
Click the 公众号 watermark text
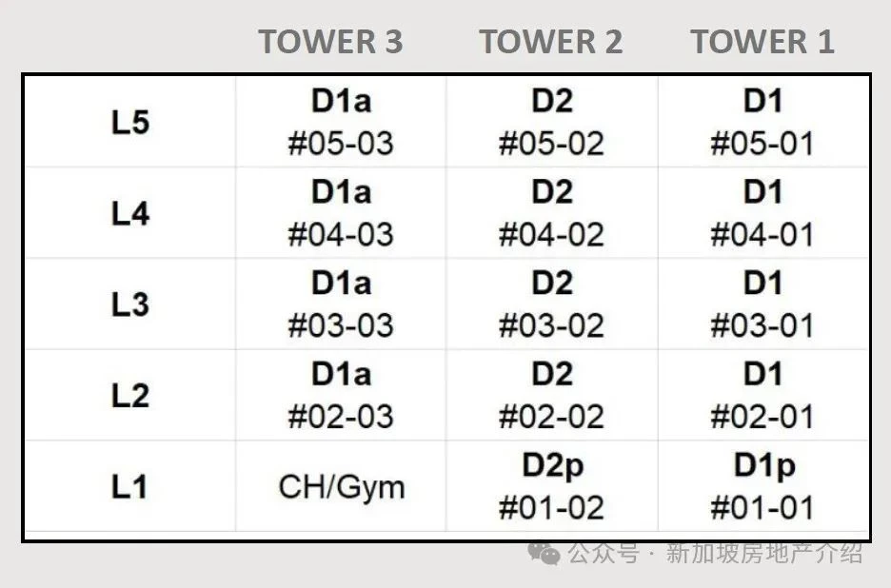point(604,553)
